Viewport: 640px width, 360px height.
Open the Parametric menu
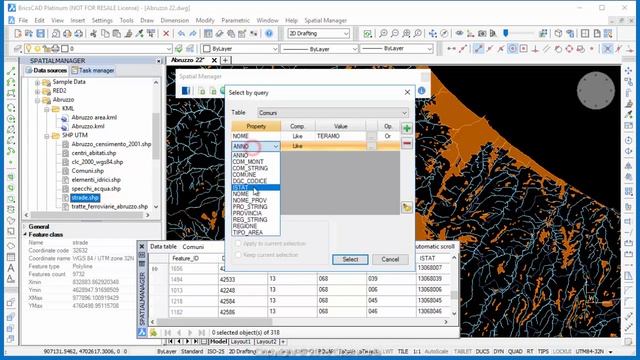(x=236, y=20)
